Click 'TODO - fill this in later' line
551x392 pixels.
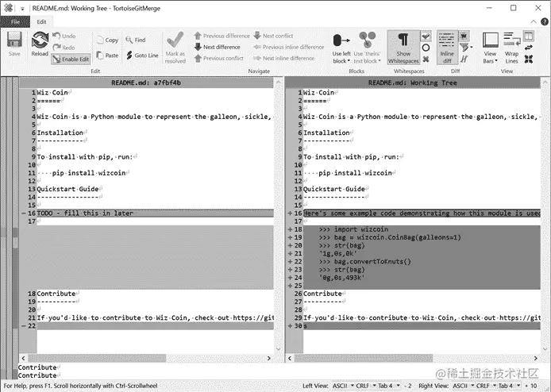[x=155, y=213]
